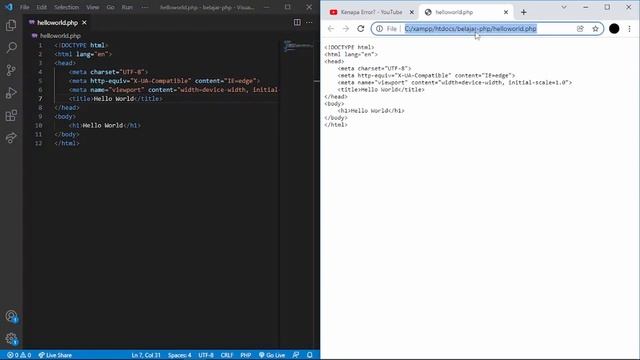Click the title Hello World code line
The image size is (640, 360).
[x=116, y=99]
